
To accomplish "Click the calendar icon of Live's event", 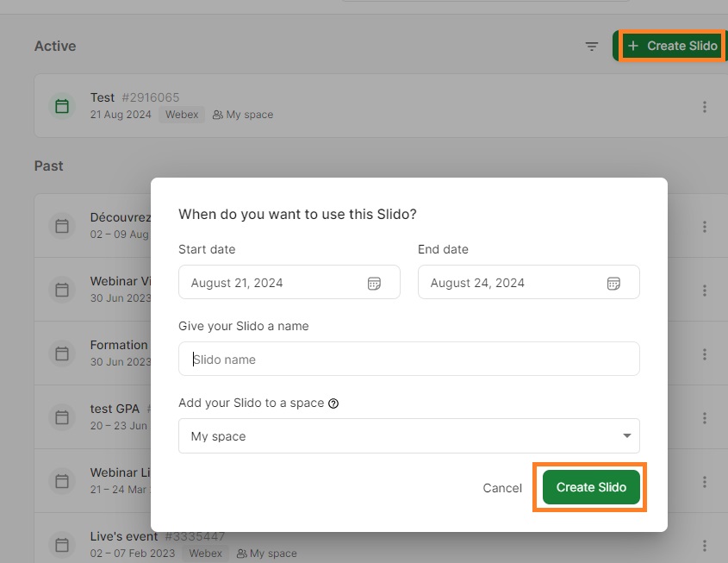I will click(x=62, y=544).
